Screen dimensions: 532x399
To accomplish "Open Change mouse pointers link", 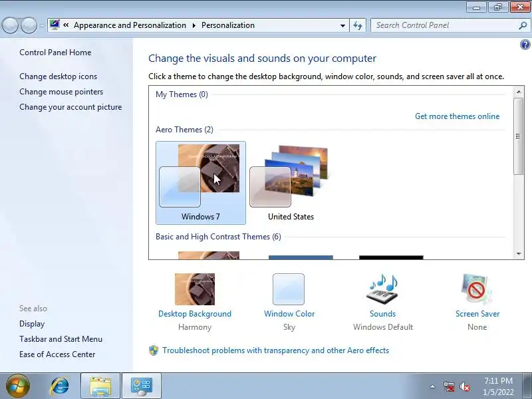I will [61, 92].
